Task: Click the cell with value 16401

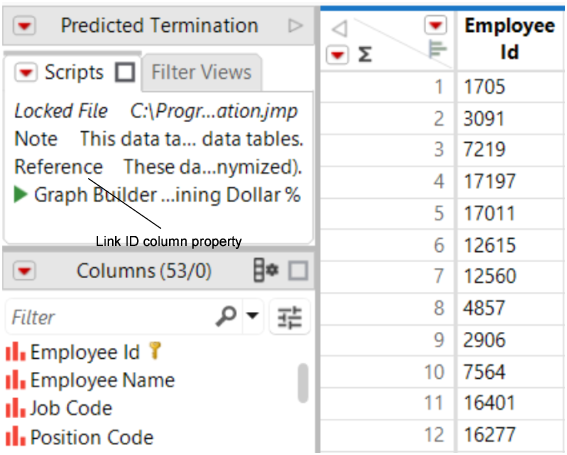Action: pyautogui.click(x=511, y=403)
